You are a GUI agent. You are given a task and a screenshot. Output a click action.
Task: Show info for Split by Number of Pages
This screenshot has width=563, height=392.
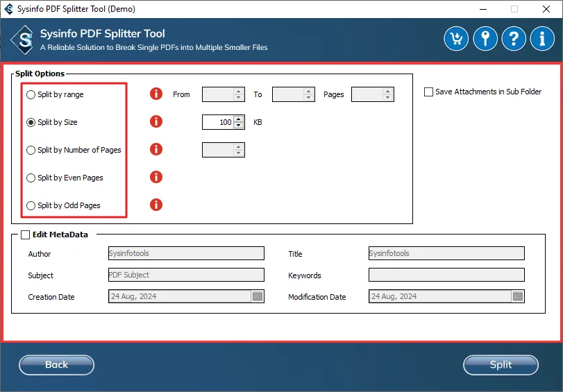pos(156,149)
